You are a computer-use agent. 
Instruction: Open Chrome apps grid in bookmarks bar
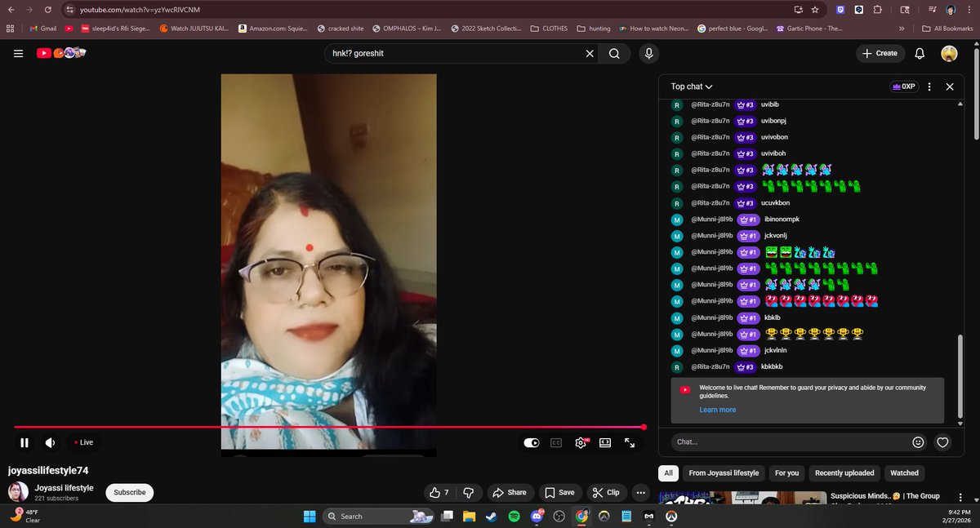coord(10,28)
